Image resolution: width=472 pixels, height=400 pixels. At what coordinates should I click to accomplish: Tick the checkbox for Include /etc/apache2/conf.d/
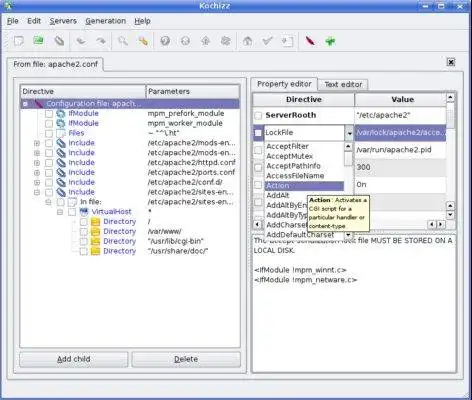(49, 183)
